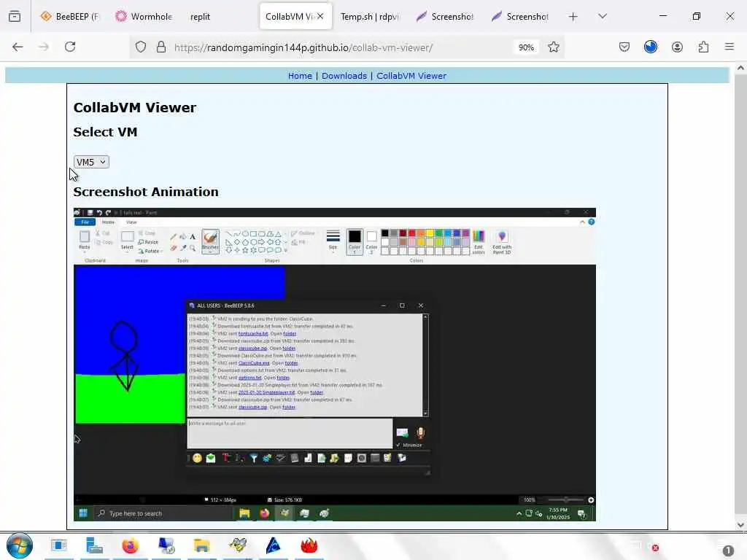Image resolution: width=747 pixels, height=560 pixels.
Task: Open the tracking protection shield panel
Action: [141, 47]
